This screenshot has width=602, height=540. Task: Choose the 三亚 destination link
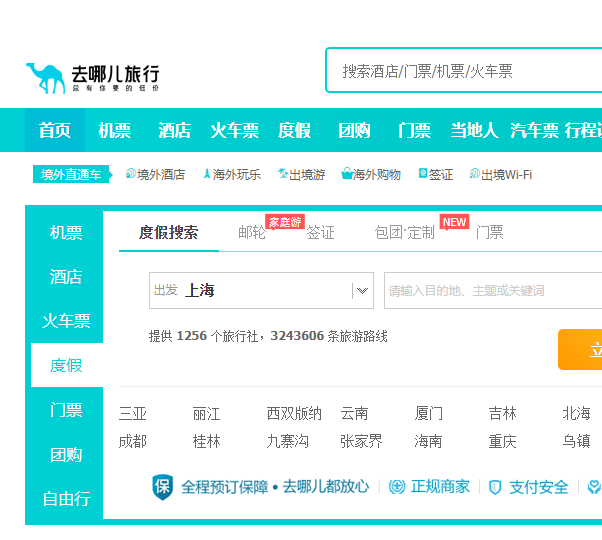(132, 414)
